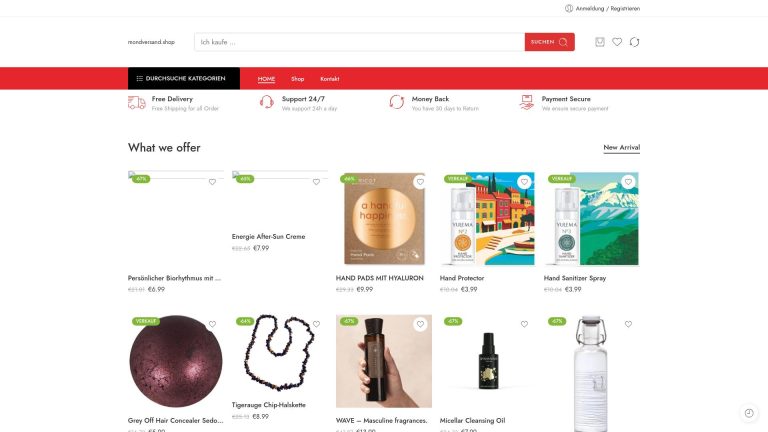Focus the 'Ich kaufe ...' search field
Image resolution: width=768 pixels, height=432 pixels.
(360, 42)
